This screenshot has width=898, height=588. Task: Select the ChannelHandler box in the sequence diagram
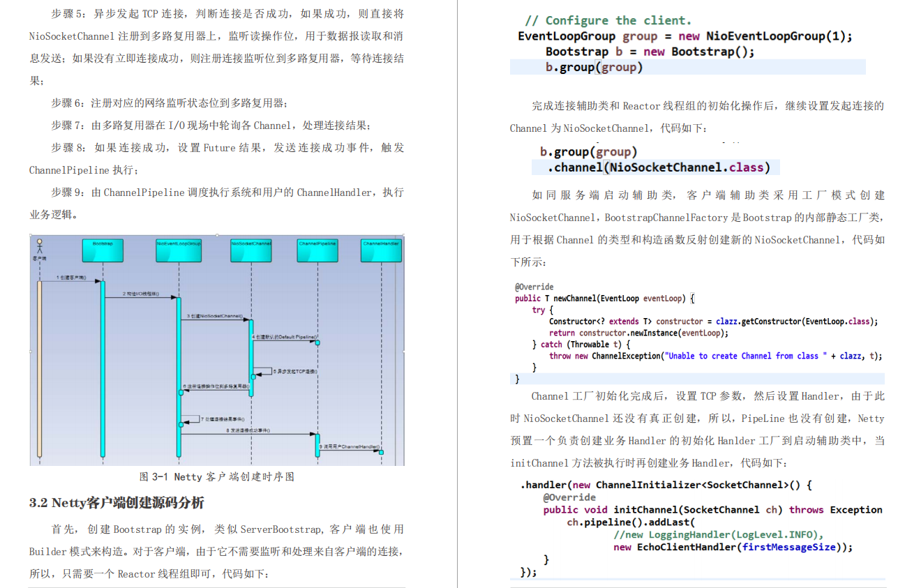[x=382, y=250]
